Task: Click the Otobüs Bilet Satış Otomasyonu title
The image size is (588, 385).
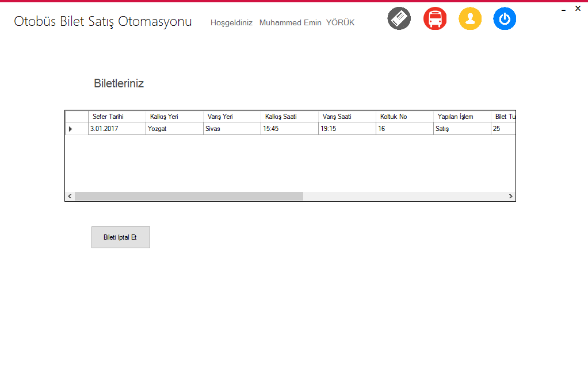Action: coord(103,21)
